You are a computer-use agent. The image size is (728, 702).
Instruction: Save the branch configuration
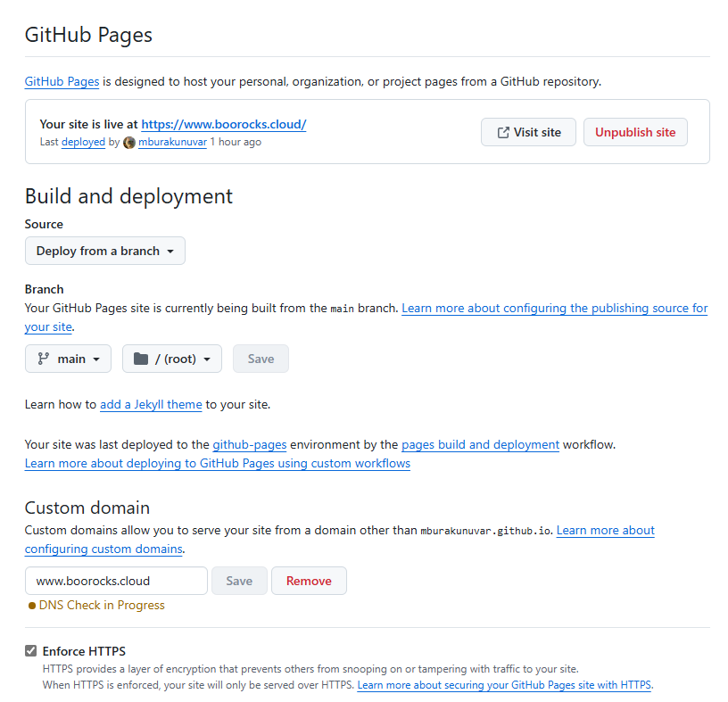(x=261, y=358)
